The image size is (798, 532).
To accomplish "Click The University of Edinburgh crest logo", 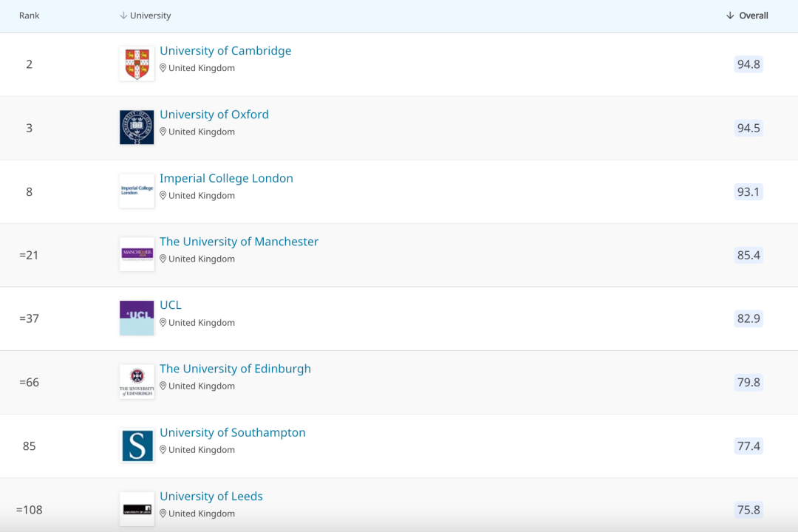I will pyautogui.click(x=137, y=382).
